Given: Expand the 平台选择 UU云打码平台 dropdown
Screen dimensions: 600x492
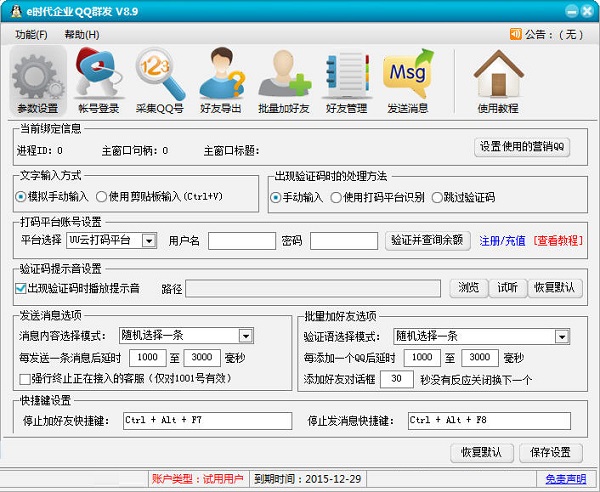Looking at the screenshot, I should point(148,241).
